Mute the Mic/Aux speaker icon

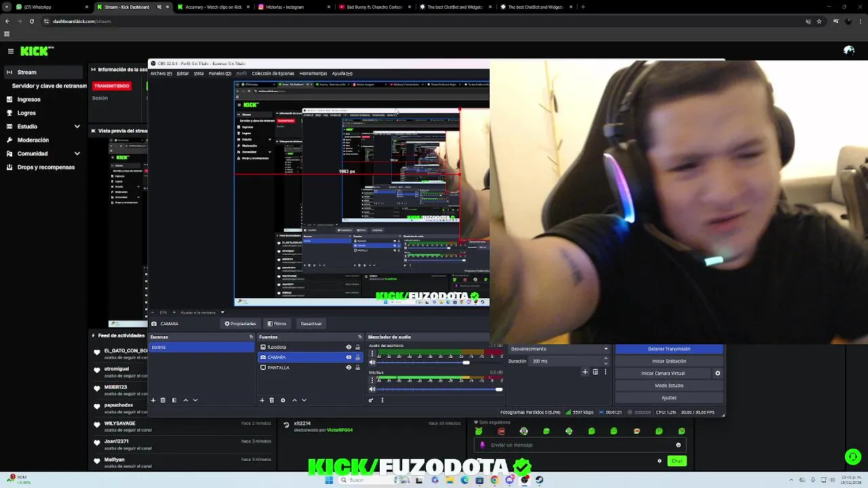point(372,389)
